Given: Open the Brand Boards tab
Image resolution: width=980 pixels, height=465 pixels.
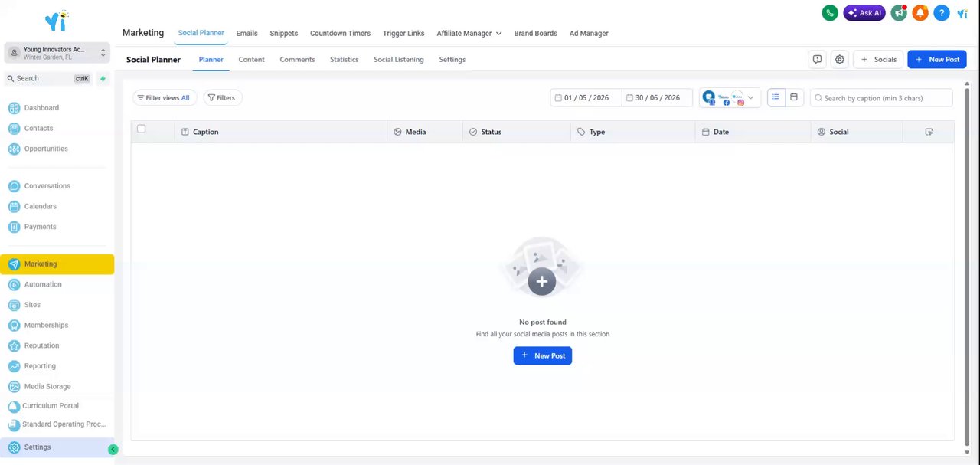Looking at the screenshot, I should tap(535, 34).
